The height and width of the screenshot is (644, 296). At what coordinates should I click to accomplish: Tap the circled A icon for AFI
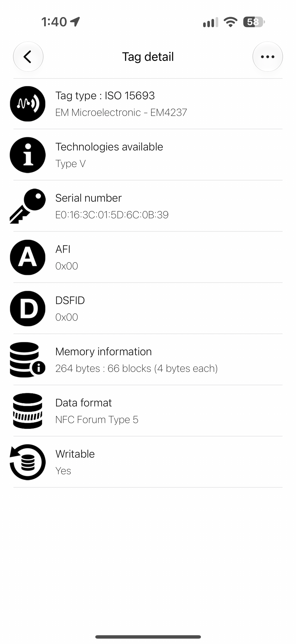click(28, 257)
